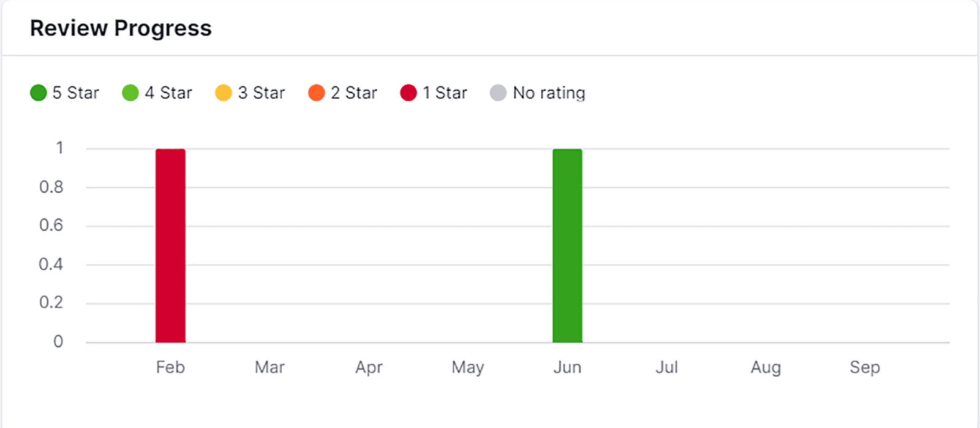
Task: Click the Feb axis label
Action: point(170,367)
